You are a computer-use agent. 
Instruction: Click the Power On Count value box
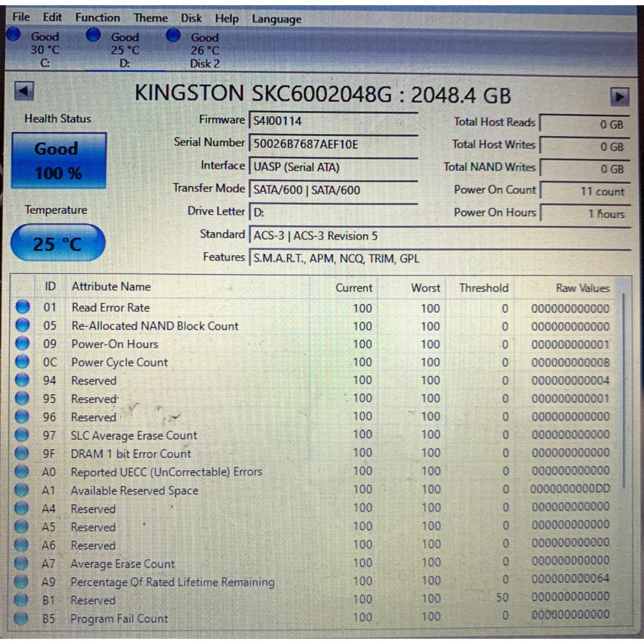click(x=584, y=191)
